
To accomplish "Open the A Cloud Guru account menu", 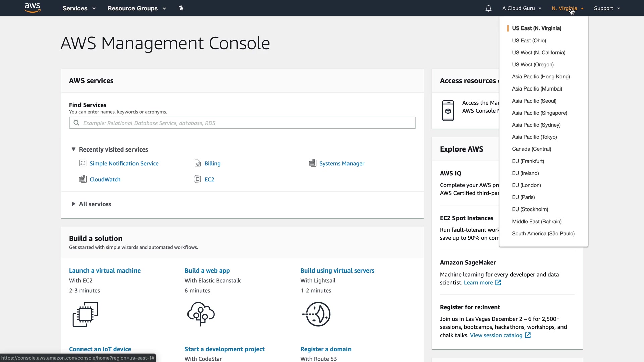I will point(522,8).
